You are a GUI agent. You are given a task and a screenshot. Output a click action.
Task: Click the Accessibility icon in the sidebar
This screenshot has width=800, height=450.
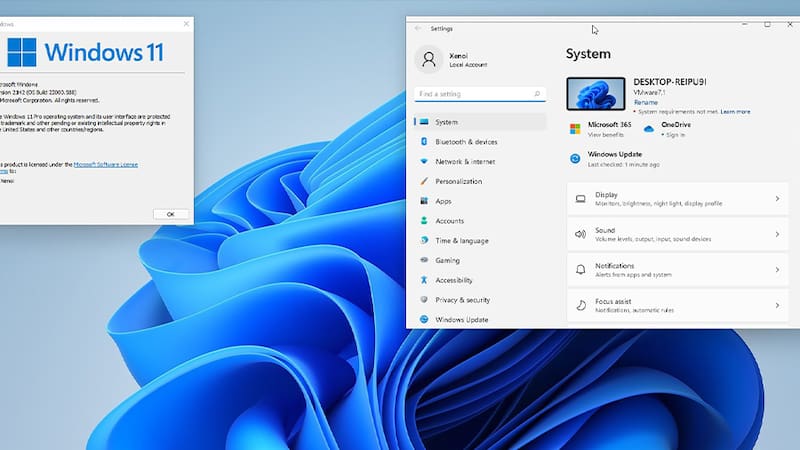[424, 281]
